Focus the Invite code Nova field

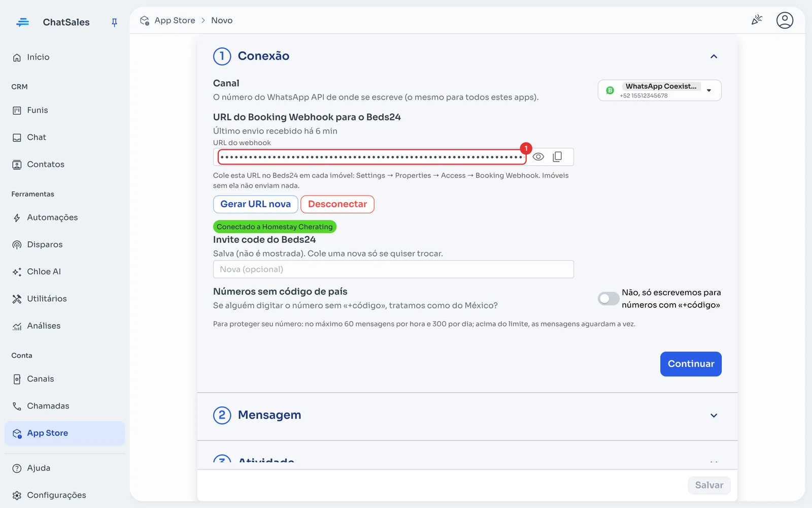[393, 269]
